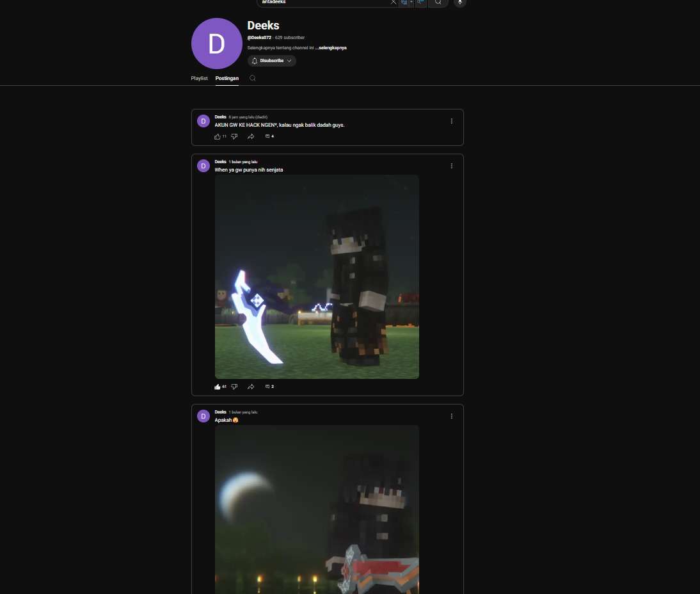Viewport: 700px width, 594px height.
Task: Click the "When ya gw punya nih senjata" text
Action: click(x=249, y=170)
